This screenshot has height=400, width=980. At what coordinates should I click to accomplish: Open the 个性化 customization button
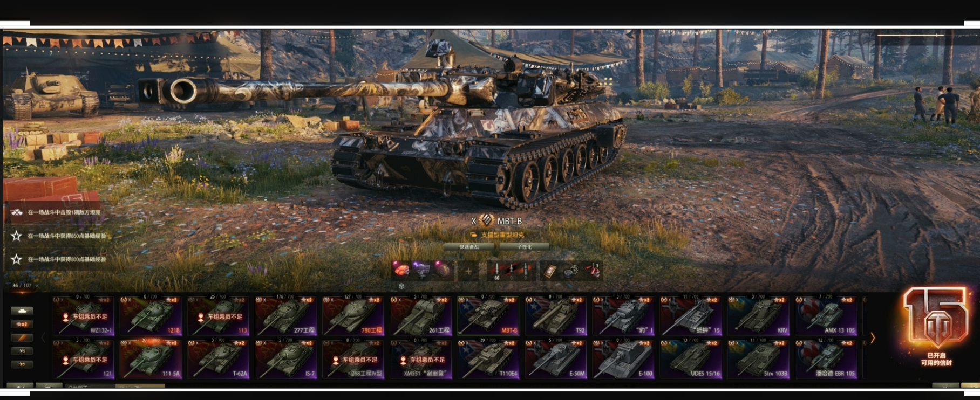coord(525,247)
